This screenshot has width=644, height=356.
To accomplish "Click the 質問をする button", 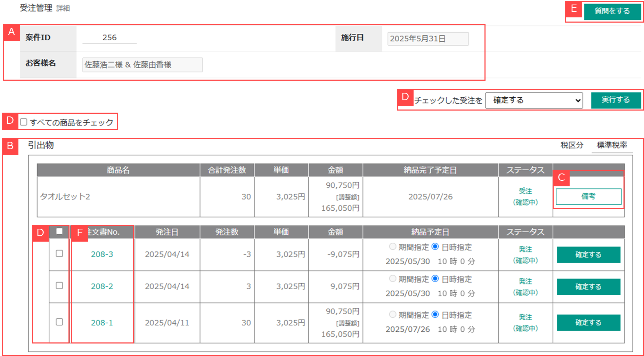I will [x=612, y=11].
